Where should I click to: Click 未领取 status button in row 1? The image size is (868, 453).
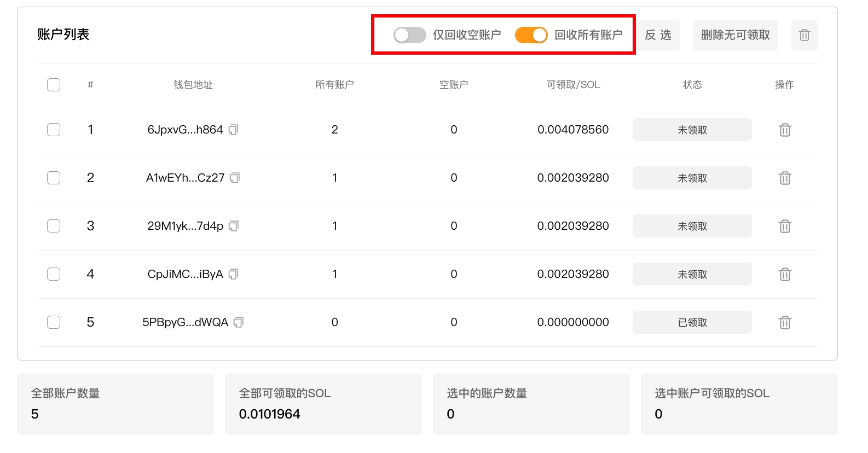click(x=692, y=130)
